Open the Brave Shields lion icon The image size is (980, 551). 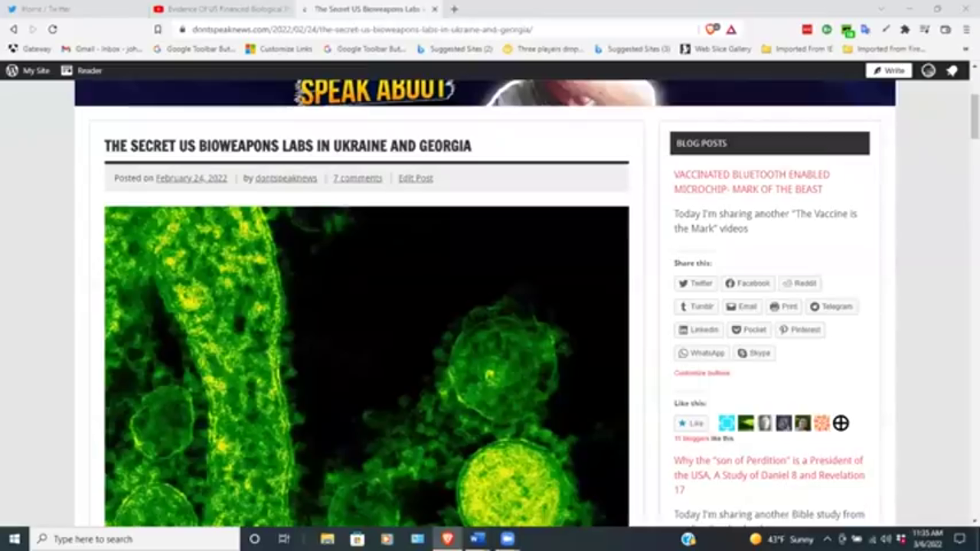[x=711, y=29]
